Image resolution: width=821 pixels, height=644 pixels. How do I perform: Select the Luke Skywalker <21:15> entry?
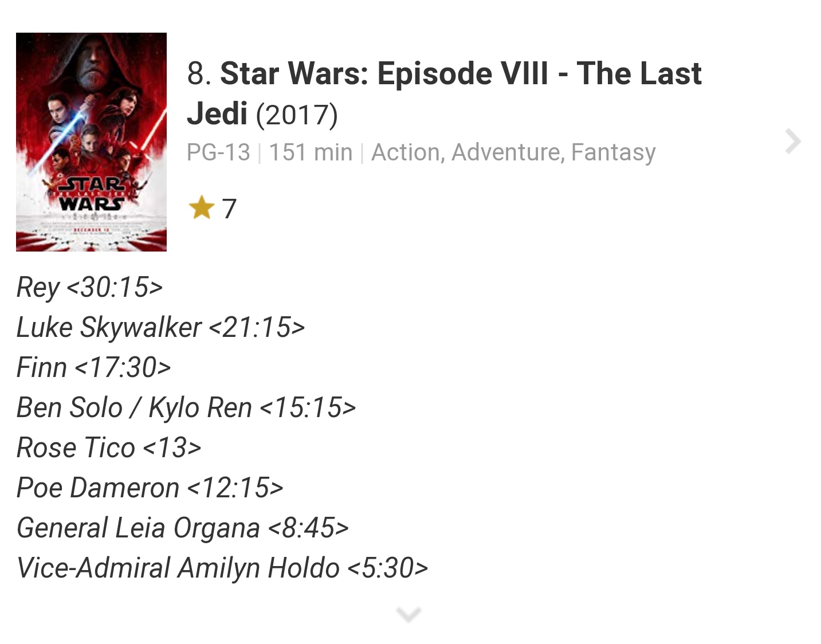[x=160, y=328]
